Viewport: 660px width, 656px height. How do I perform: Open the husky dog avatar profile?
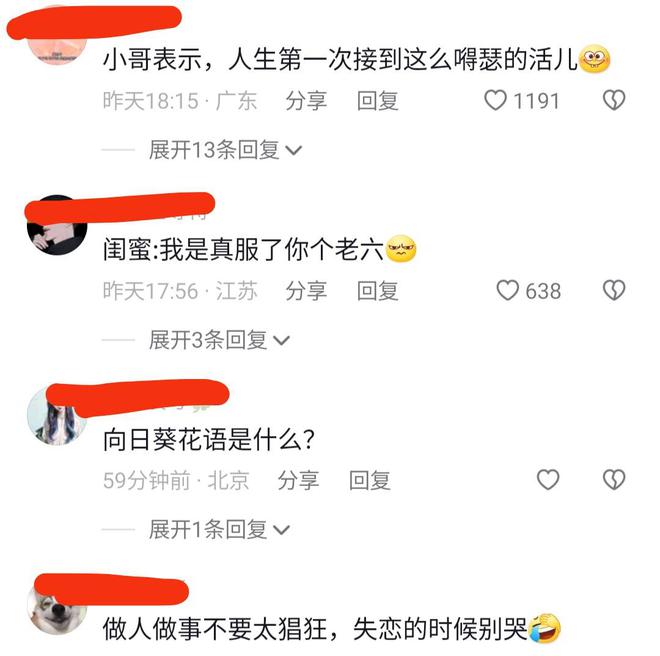click(57, 605)
